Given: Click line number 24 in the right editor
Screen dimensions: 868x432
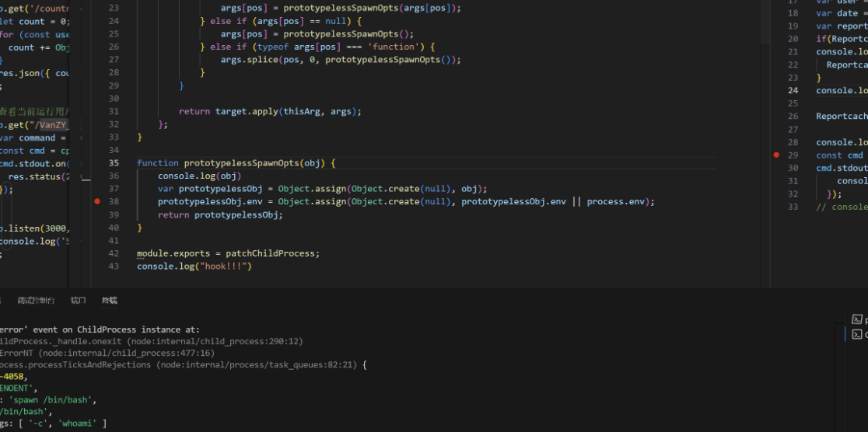Looking at the screenshot, I should coord(793,90).
